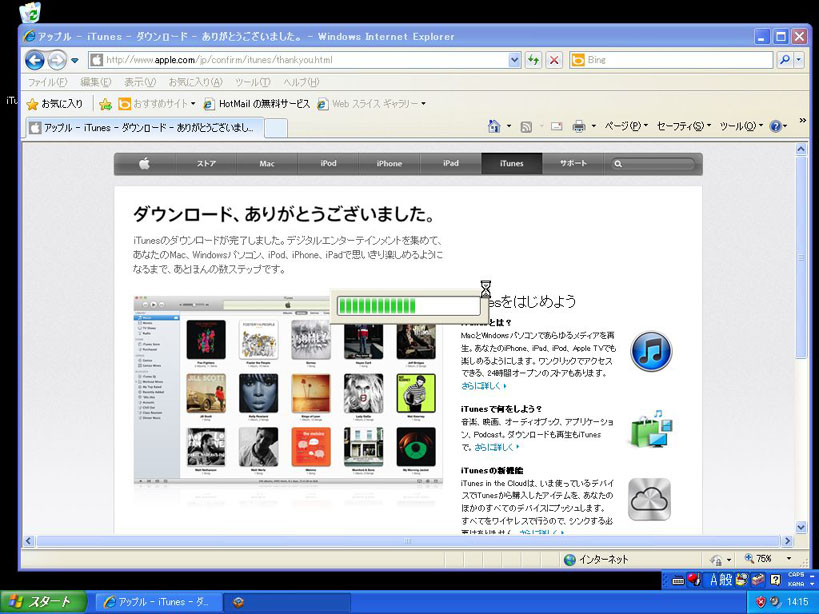This screenshot has height=614, width=819.
Task: Open the ストア tab in Apple navigation
Action: pyautogui.click(x=206, y=164)
